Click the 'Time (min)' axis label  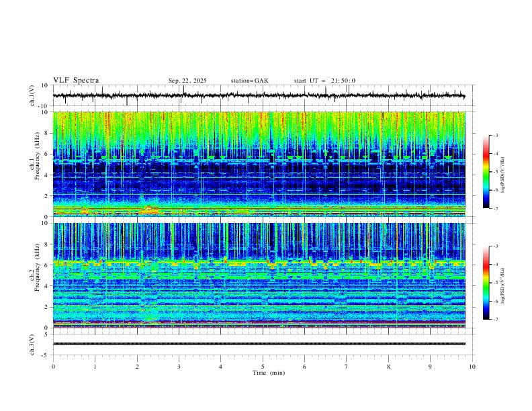click(269, 373)
